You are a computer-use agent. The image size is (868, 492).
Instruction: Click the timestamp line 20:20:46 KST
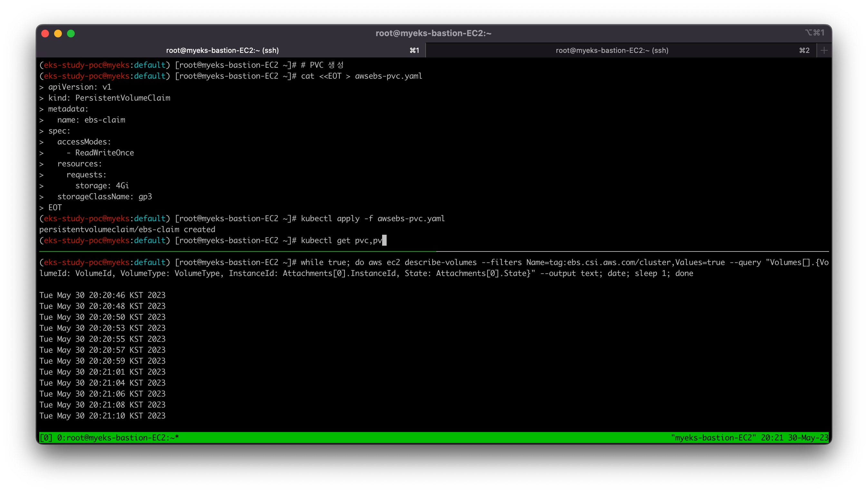pos(102,295)
